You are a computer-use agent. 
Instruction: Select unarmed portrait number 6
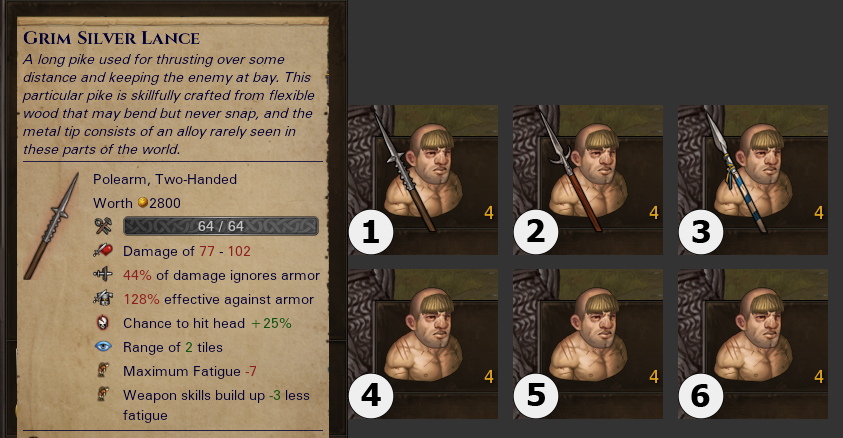753,344
